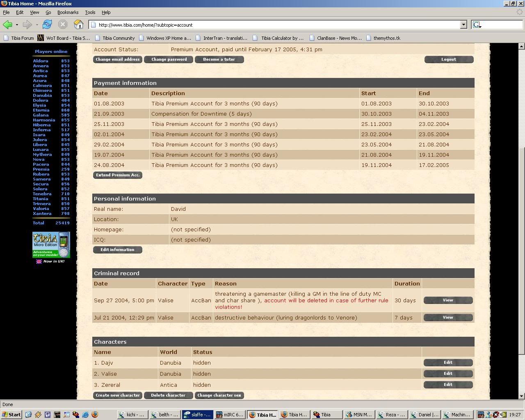525x420 pixels.
Task: Go back with the green Back arrow
Action: 7,25
